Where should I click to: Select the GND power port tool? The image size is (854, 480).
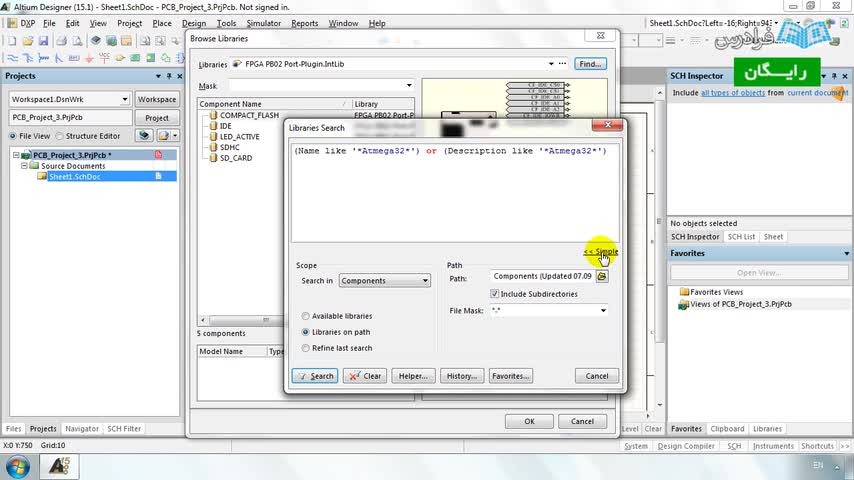[89, 58]
